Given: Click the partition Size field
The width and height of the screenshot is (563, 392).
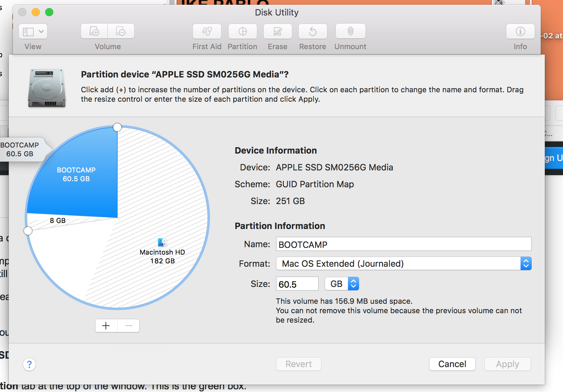Looking at the screenshot, I should (x=297, y=284).
